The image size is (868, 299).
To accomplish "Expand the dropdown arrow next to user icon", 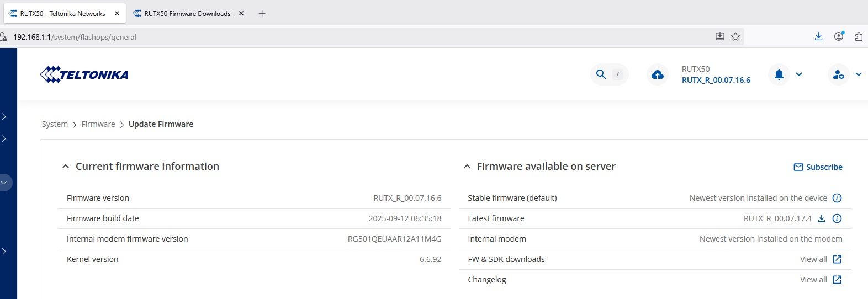I will tap(859, 74).
